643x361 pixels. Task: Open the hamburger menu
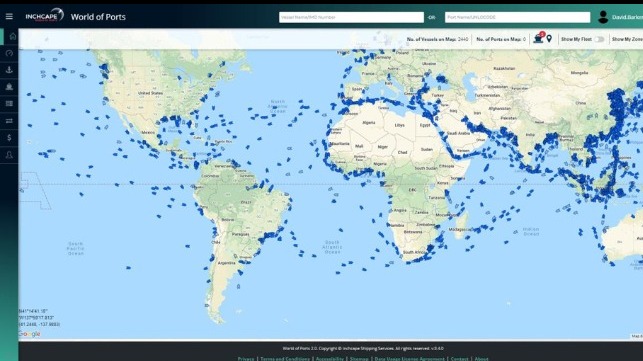[9, 16]
